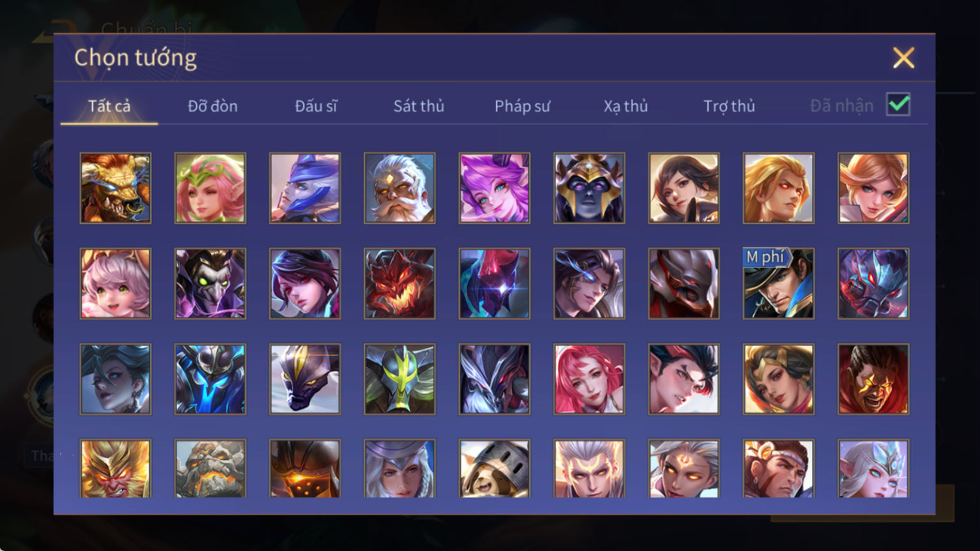This screenshot has width=980, height=551.
Task: Switch to the Xạ thủ tab
Action: click(x=626, y=106)
